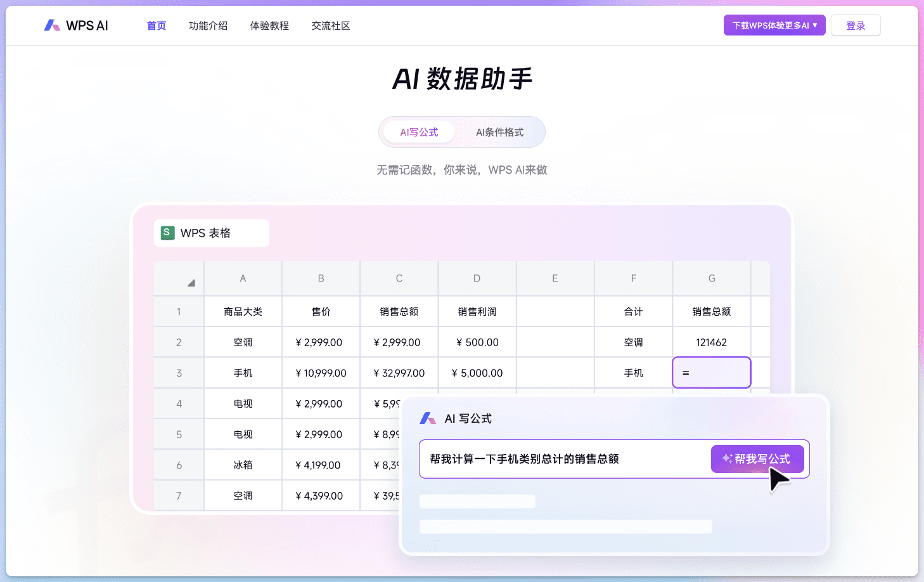Open the 功能介绍 navigation item
This screenshot has height=582, width=924.
pyautogui.click(x=208, y=25)
